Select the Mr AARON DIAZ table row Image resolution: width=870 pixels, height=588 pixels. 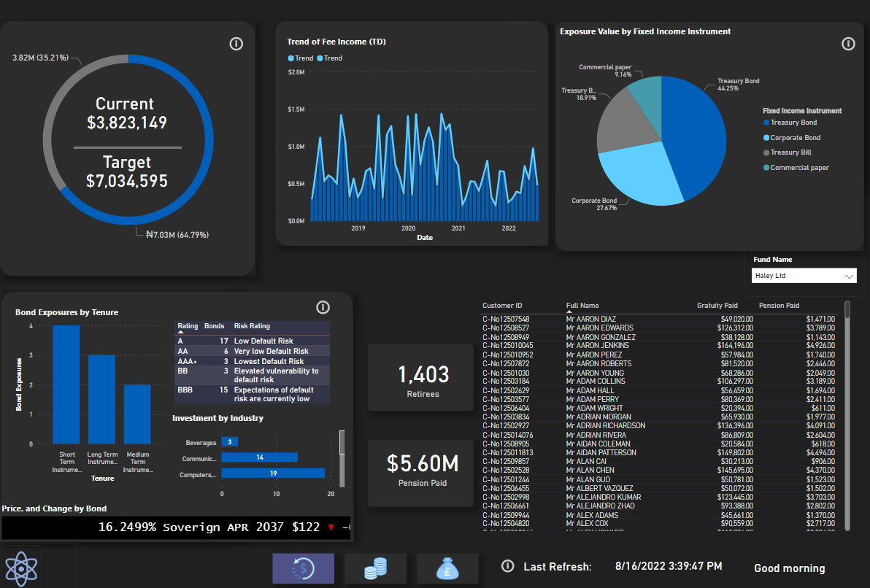[x=590, y=320]
